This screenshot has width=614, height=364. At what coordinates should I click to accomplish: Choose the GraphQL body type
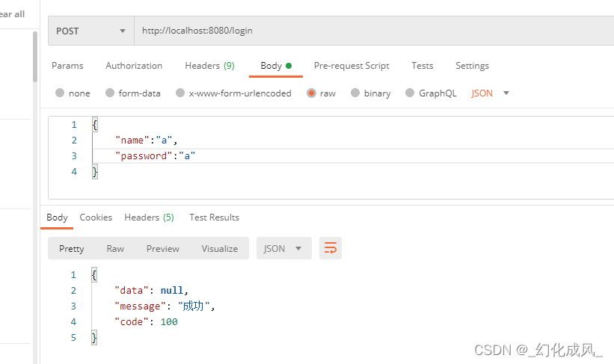pyautogui.click(x=410, y=93)
